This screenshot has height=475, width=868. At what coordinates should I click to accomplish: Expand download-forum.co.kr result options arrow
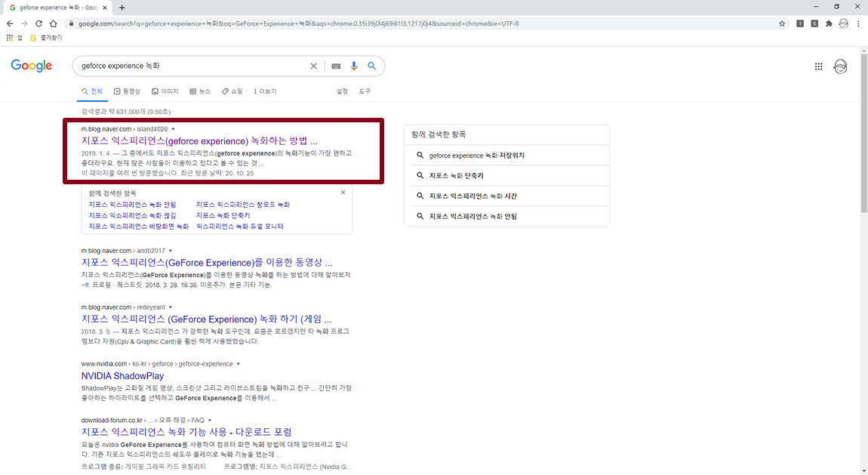click(x=210, y=420)
